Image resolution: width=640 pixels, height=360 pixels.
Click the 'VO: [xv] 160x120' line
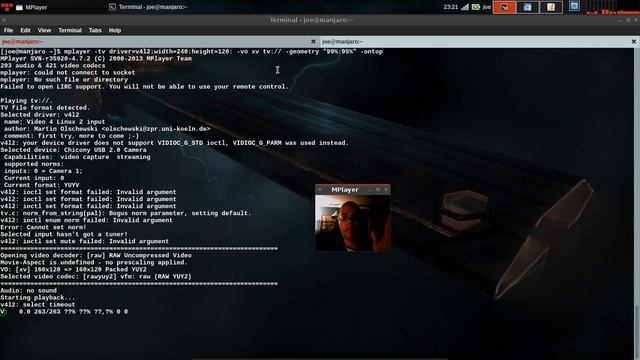tap(73, 270)
